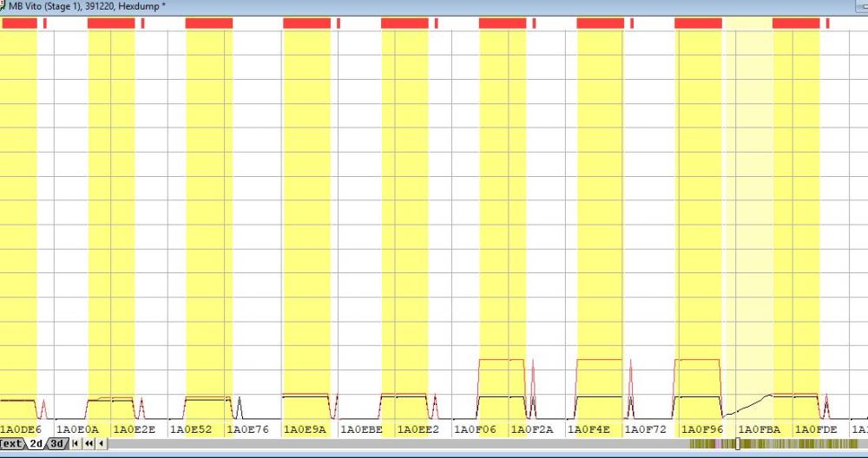Viewport: 868px width, 458px height.
Task: Click the black spike near 1A0E76
Action: pos(240,405)
